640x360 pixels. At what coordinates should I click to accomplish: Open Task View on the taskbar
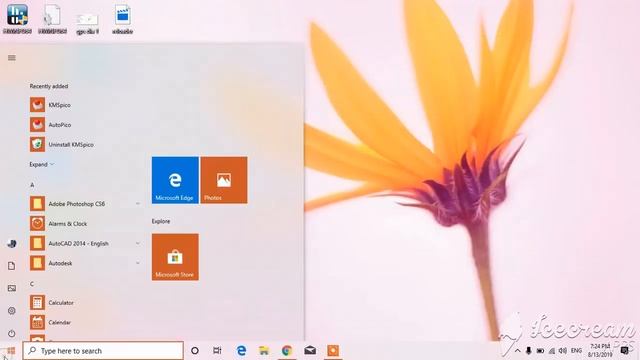pyautogui.click(x=217, y=351)
